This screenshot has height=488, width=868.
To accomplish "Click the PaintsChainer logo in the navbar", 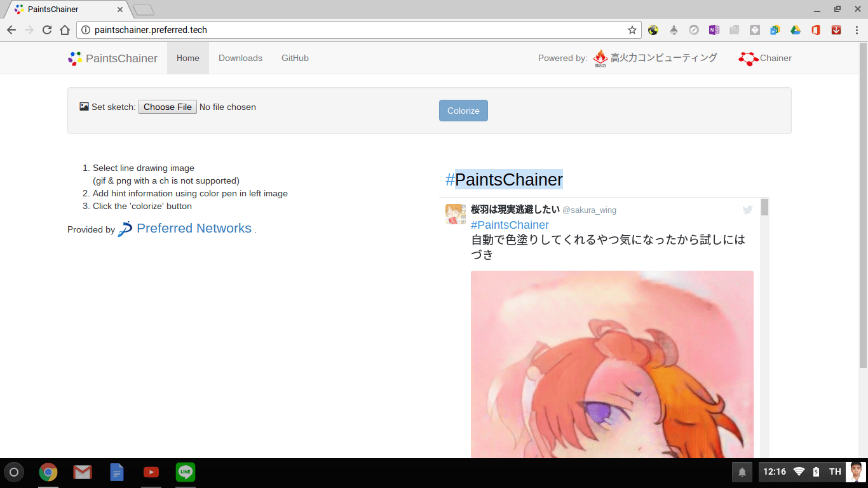I will [112, 58].
